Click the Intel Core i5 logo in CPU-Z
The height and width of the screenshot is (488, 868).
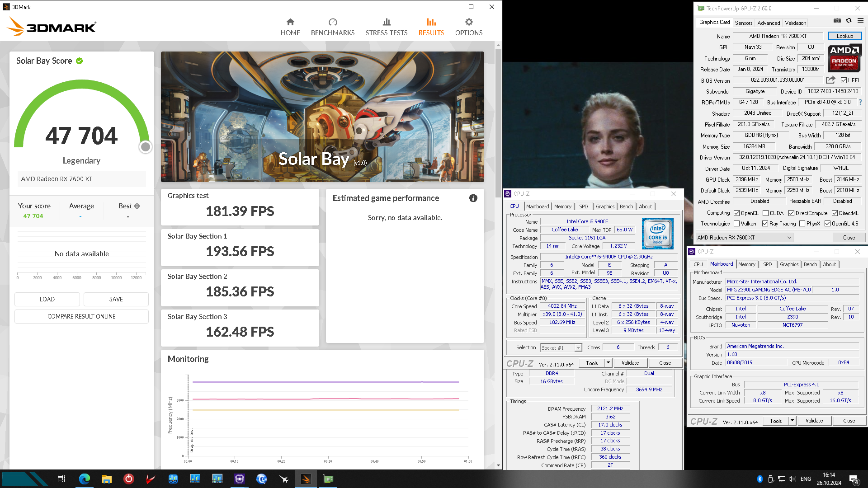point(658,234)
